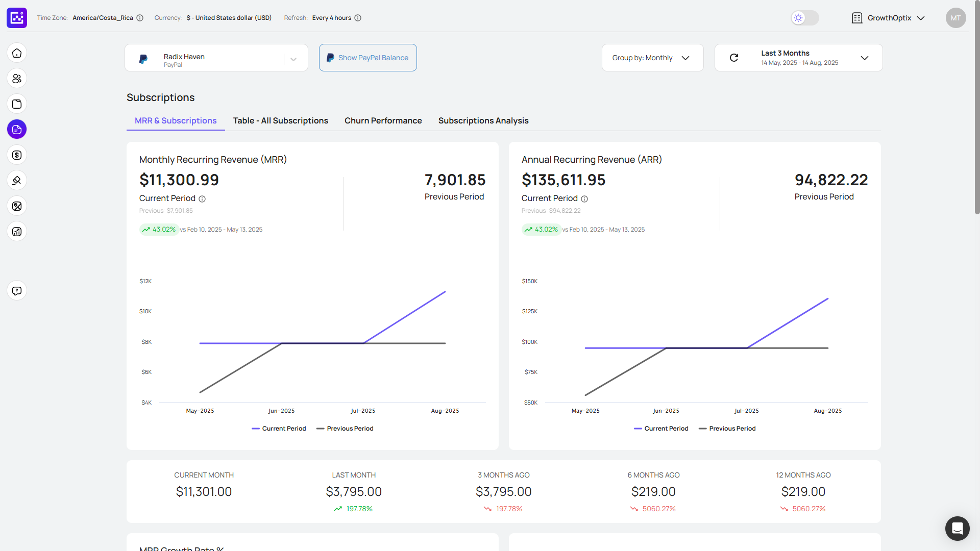The width and height of the screenshot is (980, 551).
Task: Open the home icon in sidebar
Action: [x=17, y=53]
